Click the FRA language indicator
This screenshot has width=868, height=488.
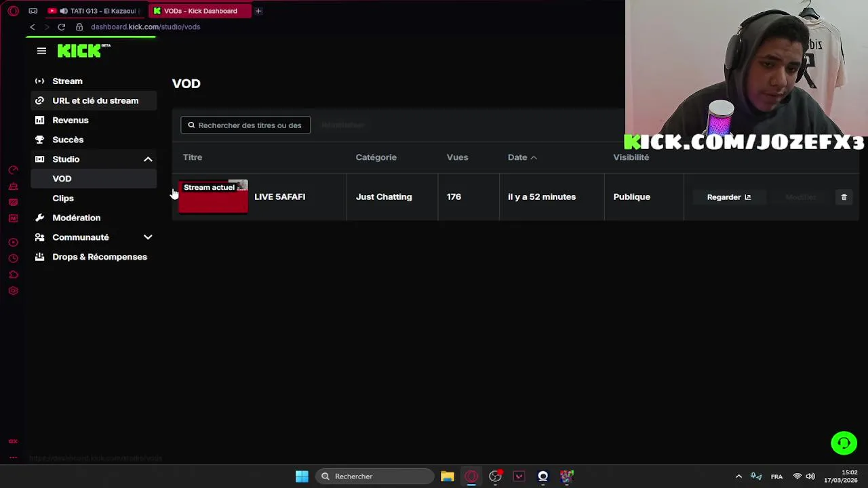[x=776, y=476]
